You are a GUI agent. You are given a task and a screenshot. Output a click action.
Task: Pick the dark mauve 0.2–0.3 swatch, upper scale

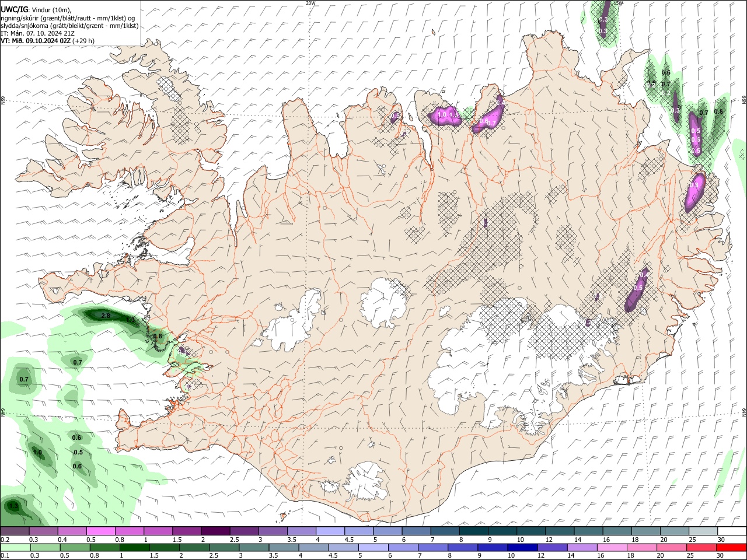point(15,531)
